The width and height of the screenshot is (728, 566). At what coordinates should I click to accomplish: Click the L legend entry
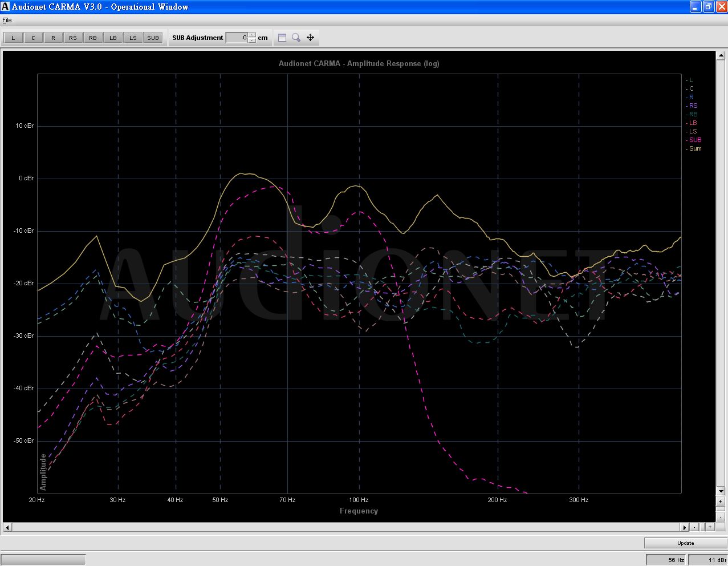690,80
